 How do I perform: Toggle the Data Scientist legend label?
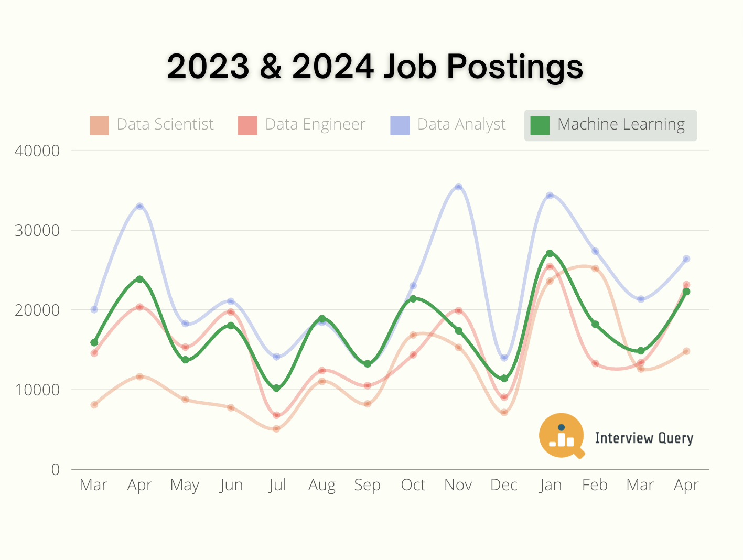point(165,124)
